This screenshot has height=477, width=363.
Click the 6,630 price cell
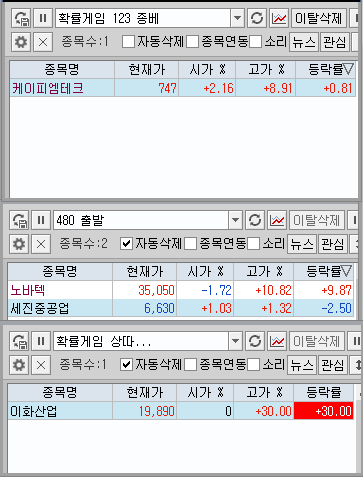tap(145, 308)
